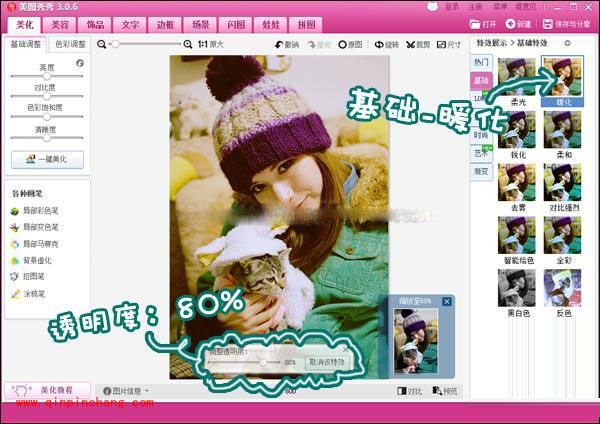The width and height of the screenshot is (600, 424).
Task: Click the 一键美化 button
Action: 47,160
